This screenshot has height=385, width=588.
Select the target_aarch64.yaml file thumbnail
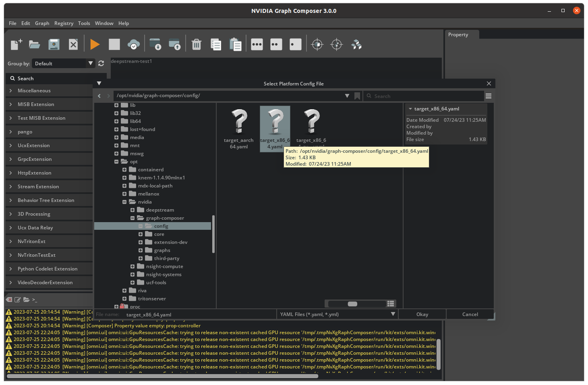(x=239, y=129)
